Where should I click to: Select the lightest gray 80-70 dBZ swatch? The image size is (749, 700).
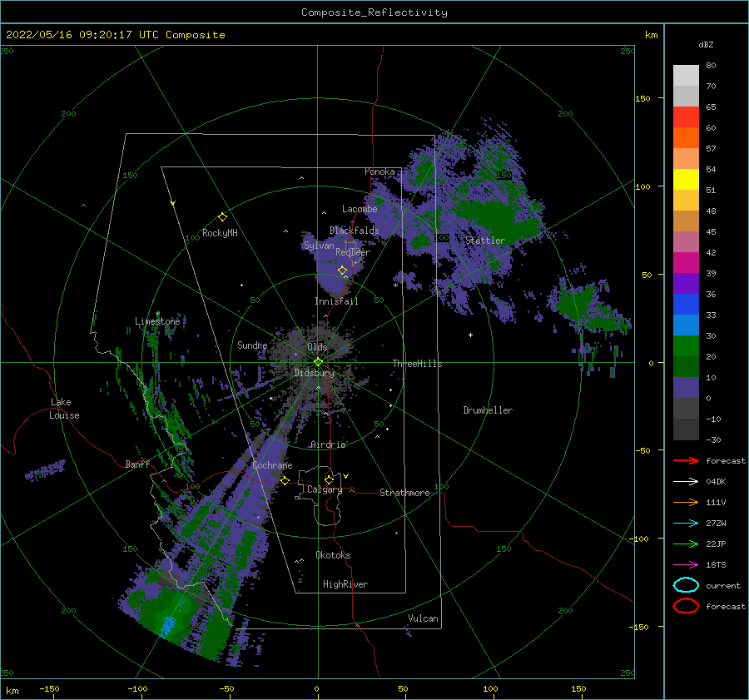(x=686, y=76)
